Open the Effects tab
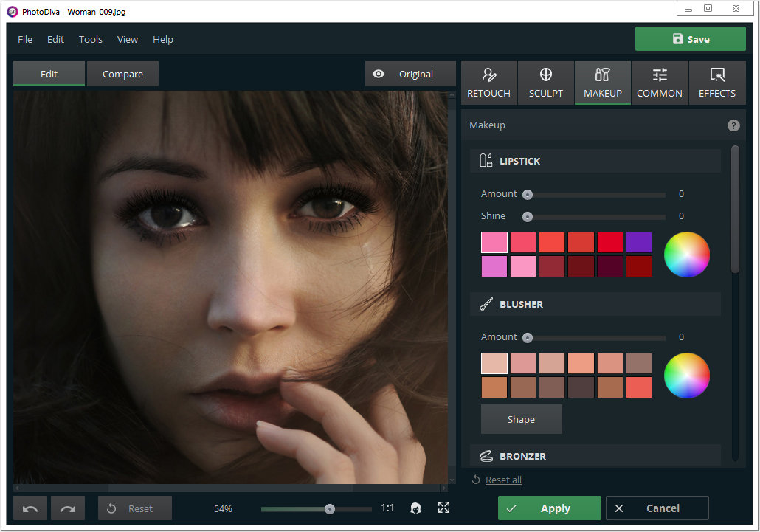The height and width of the screenshot is (532, 760). 717,83
